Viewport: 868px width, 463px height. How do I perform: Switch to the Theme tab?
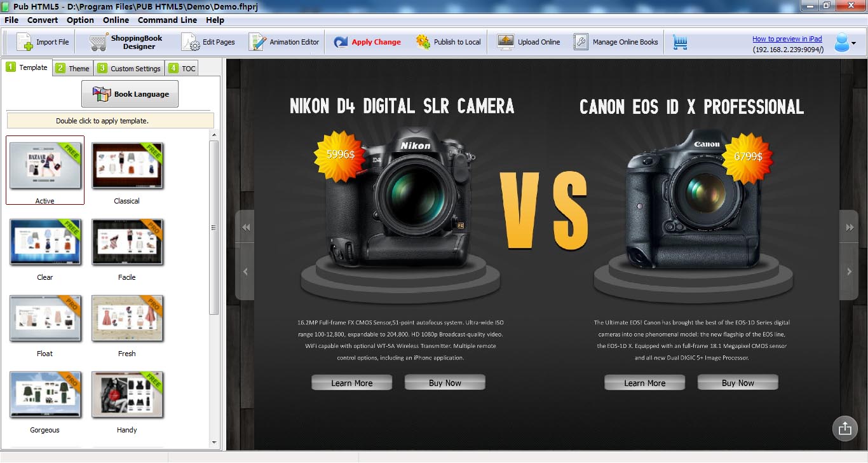[x=72, y=68]
